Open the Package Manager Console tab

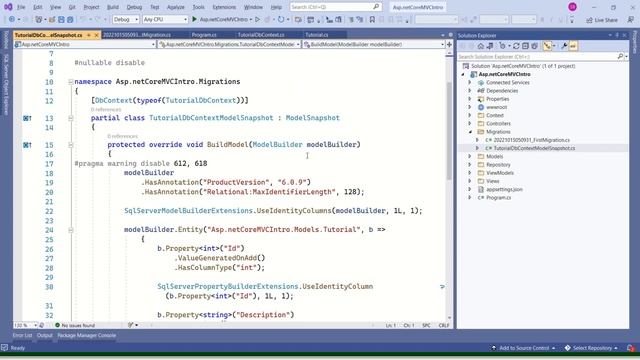[87, 336]
